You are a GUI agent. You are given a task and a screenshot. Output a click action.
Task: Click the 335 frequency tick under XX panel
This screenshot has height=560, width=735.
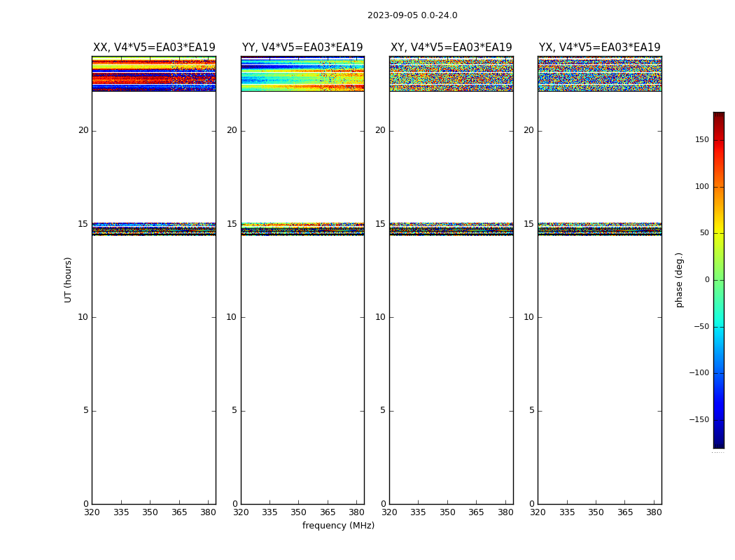[x=121, y=512]
